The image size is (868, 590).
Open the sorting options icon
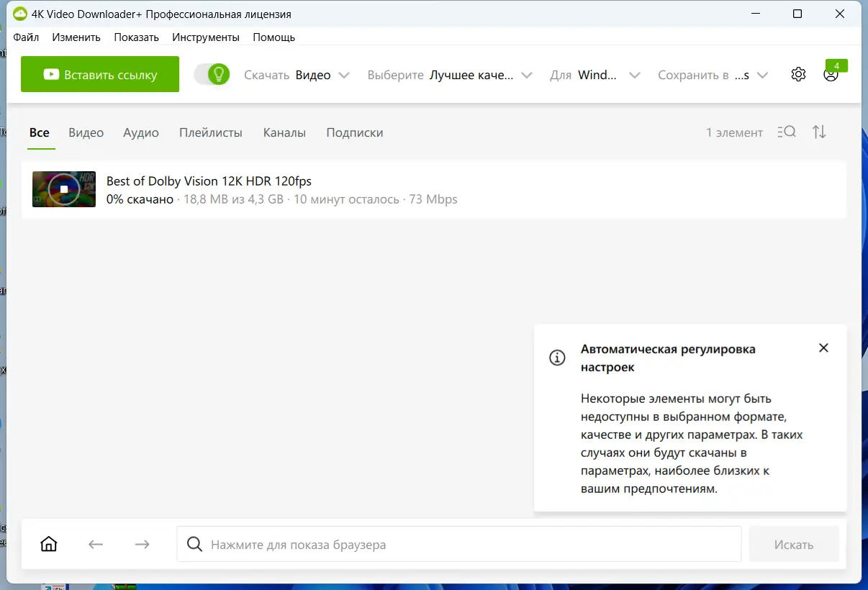(x=819, y=132)
